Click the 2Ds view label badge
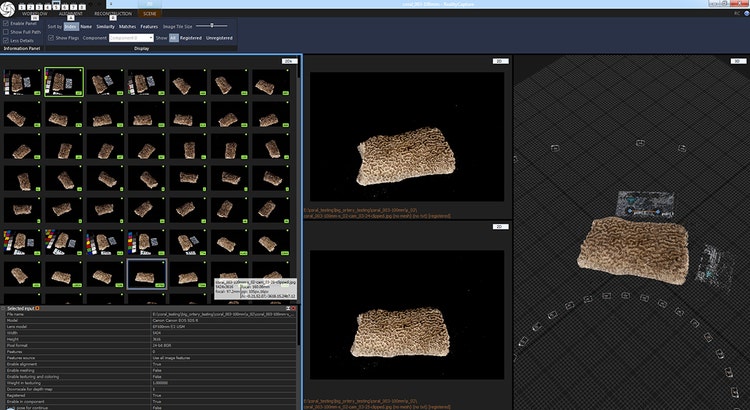The height and width of the screenshot is (410, 750). 290,62
